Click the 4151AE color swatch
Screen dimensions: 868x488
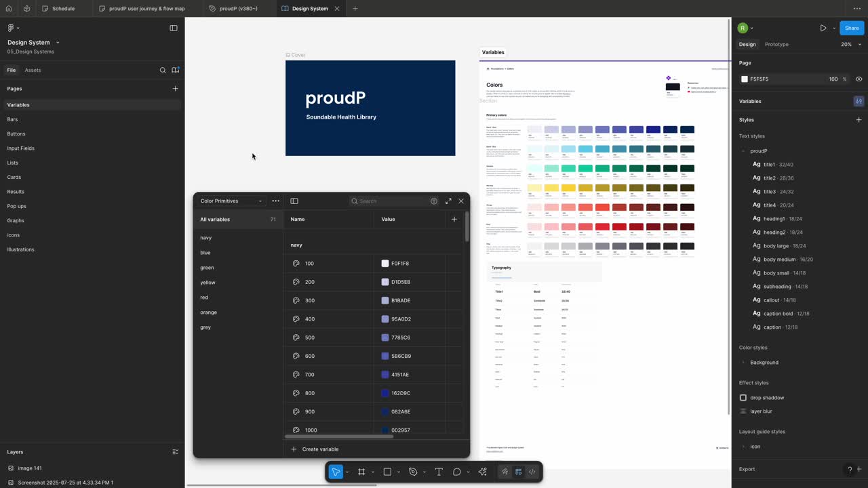pyautogui.click(x=385, y=375)
